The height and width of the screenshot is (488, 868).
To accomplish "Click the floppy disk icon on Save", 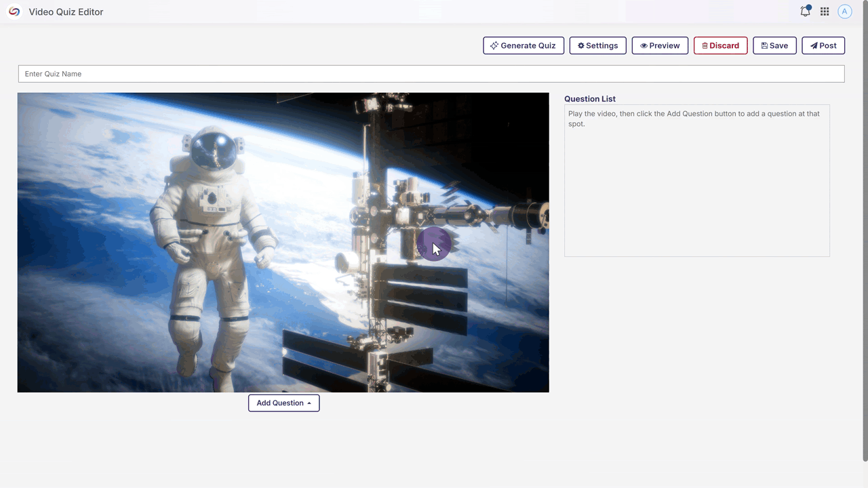I will pyautogui.click(x=764, y=45).
